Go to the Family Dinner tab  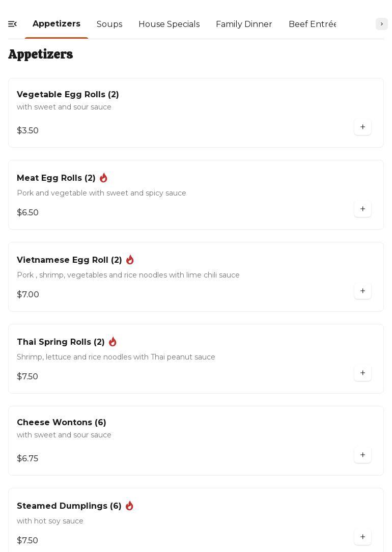[x=244, y=24]
